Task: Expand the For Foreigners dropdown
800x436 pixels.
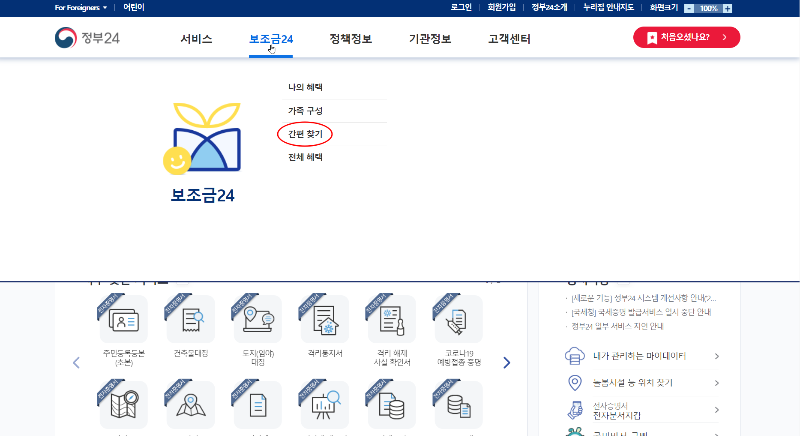Action: (x=81, y=8)
